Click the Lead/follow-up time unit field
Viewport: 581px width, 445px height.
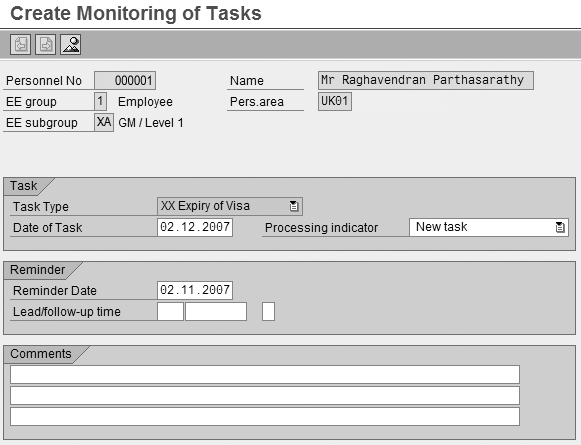[x=216, y=312]
